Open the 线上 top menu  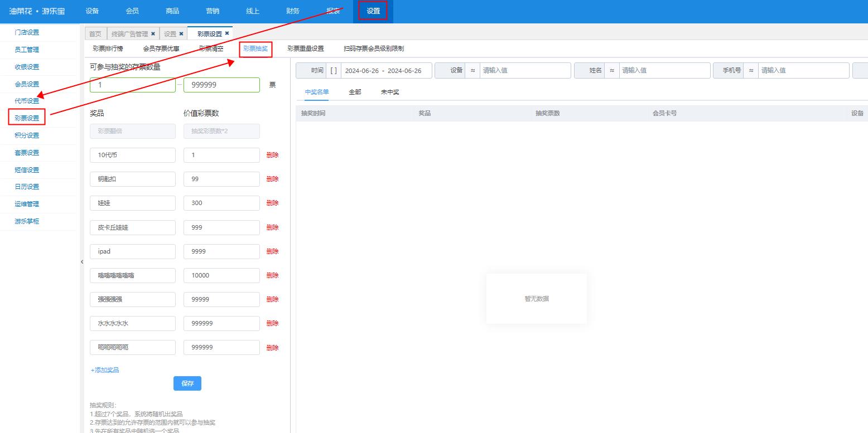(x=253, y=11)
